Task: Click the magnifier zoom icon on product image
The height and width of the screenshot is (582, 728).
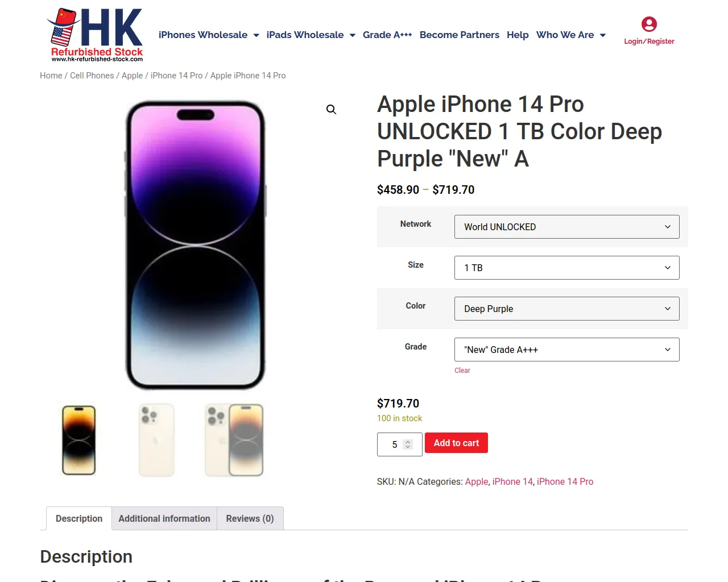Action: (x=331, y=110)
